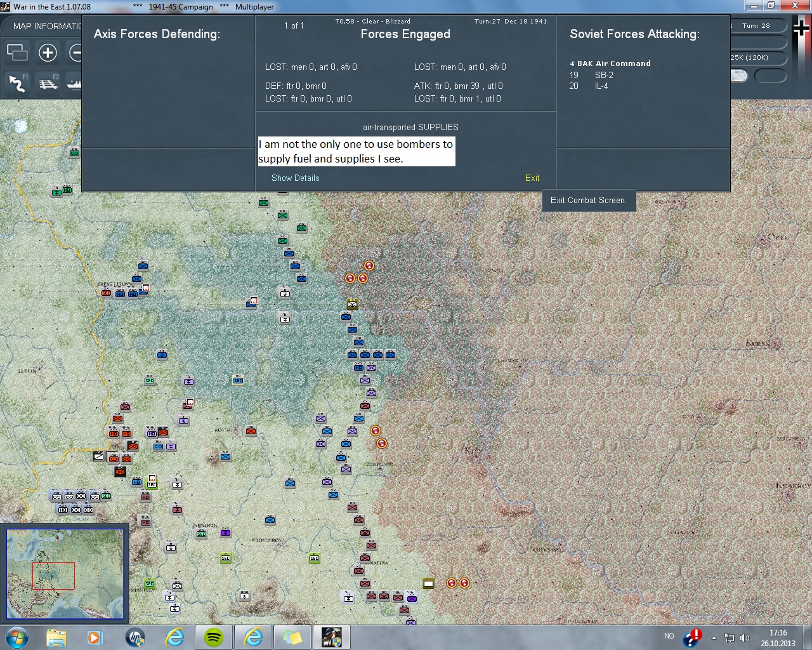Click 'Turn:27 Dec 18 1941' date text
This screenshot has width=812, height=650.
click(511, 21)
